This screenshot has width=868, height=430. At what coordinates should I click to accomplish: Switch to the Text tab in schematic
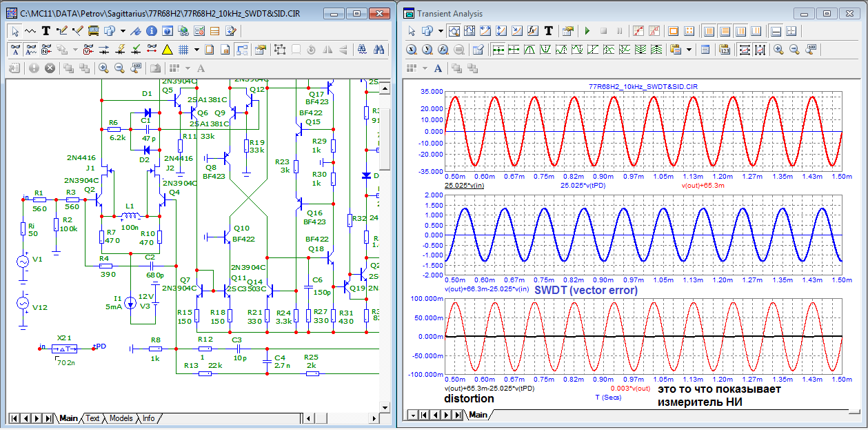92,418
